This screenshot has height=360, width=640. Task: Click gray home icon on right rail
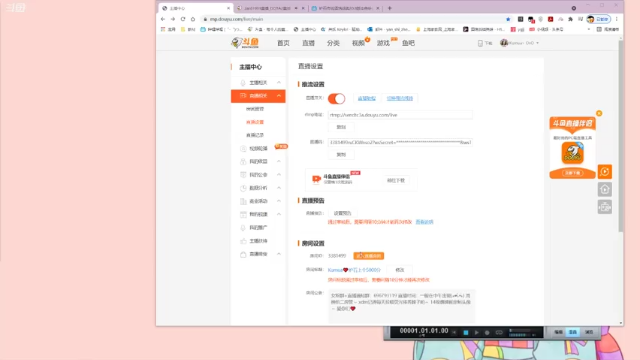[x=605, y=189]
